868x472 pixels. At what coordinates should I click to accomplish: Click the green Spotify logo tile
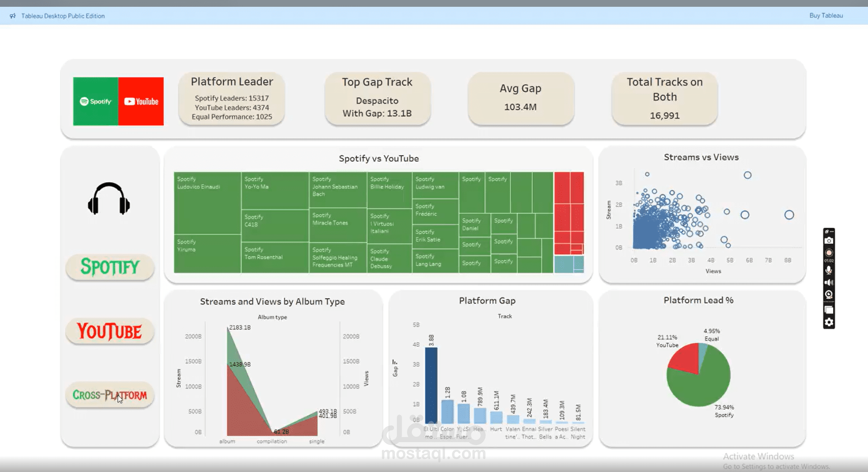[95, 101]
